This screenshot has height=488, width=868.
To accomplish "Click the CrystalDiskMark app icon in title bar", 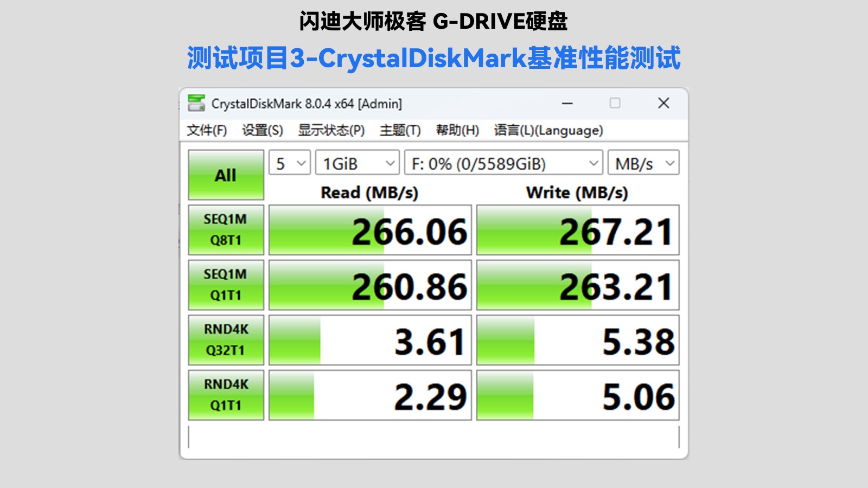I will (x=196, y=103).
